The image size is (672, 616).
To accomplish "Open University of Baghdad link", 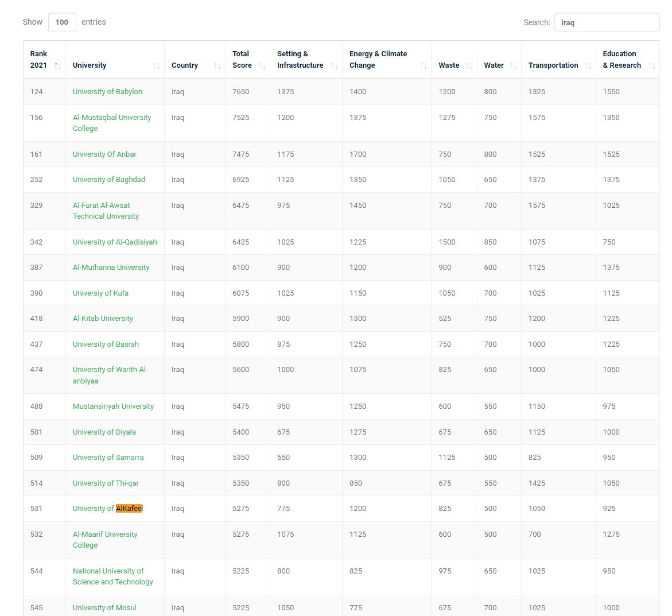I will tap(109, 180).
